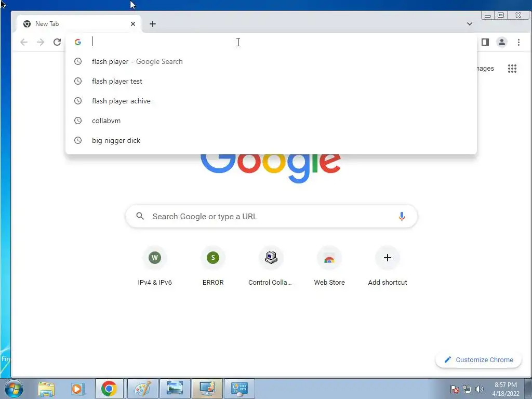
Task: Click the Show desktop strip on taskbar
Action: [528, 389]
